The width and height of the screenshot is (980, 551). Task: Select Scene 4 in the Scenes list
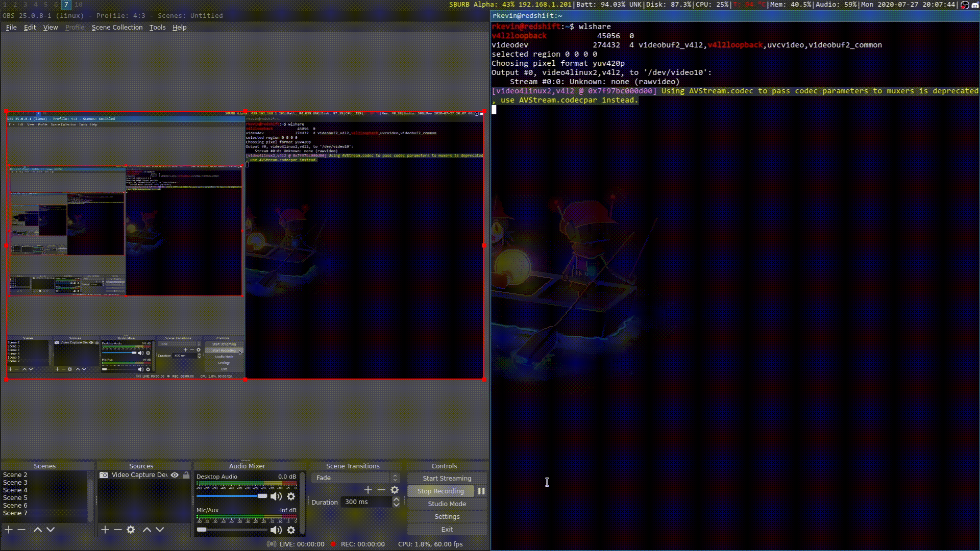(15, 490)
